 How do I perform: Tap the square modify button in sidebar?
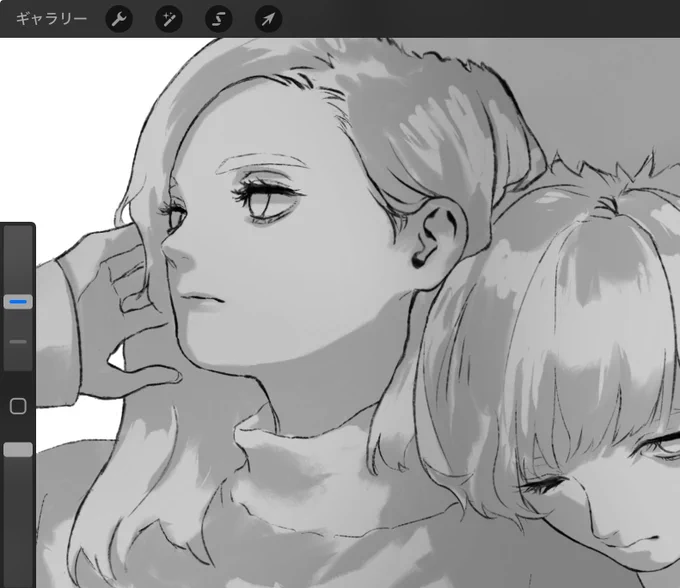pyautogui.click(x=18, y=406)
